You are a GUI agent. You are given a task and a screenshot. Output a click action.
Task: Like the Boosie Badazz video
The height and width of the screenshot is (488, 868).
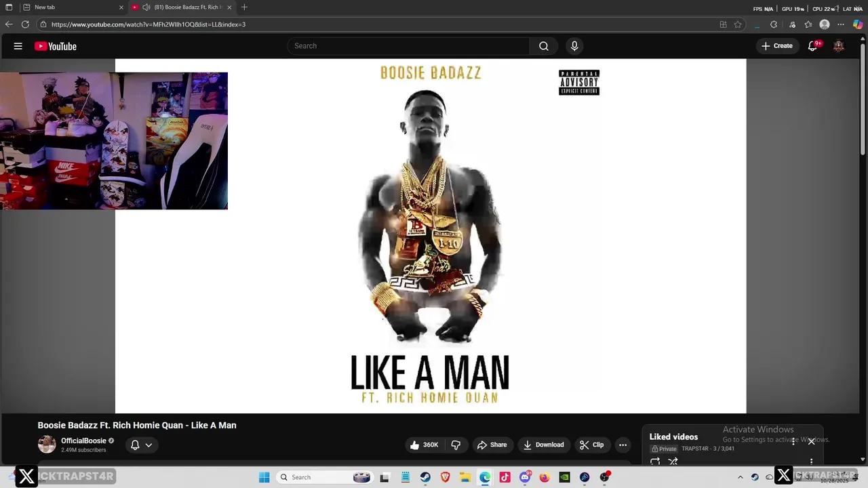click(x=425, y=445)
